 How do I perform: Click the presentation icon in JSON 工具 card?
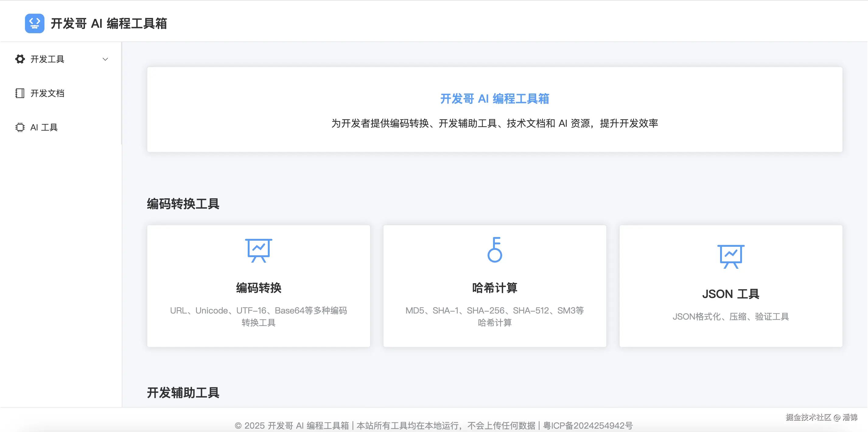[x=730, y=256]
